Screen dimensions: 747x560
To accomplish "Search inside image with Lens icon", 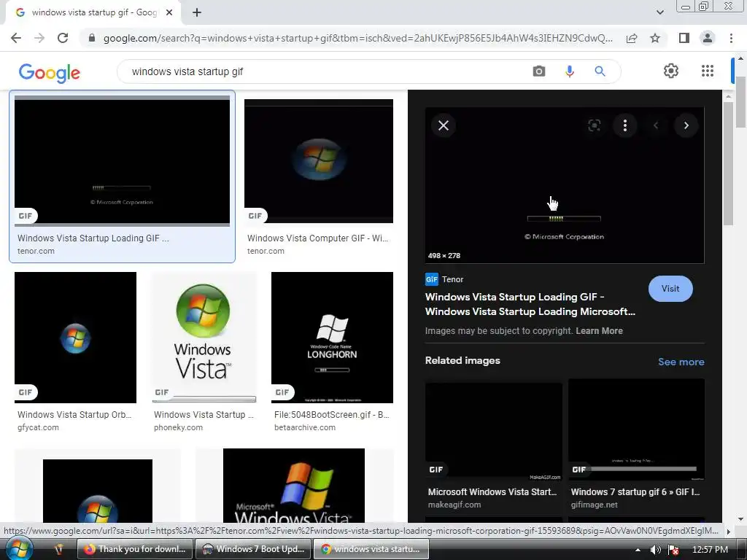I will click(x=594, y=125).
